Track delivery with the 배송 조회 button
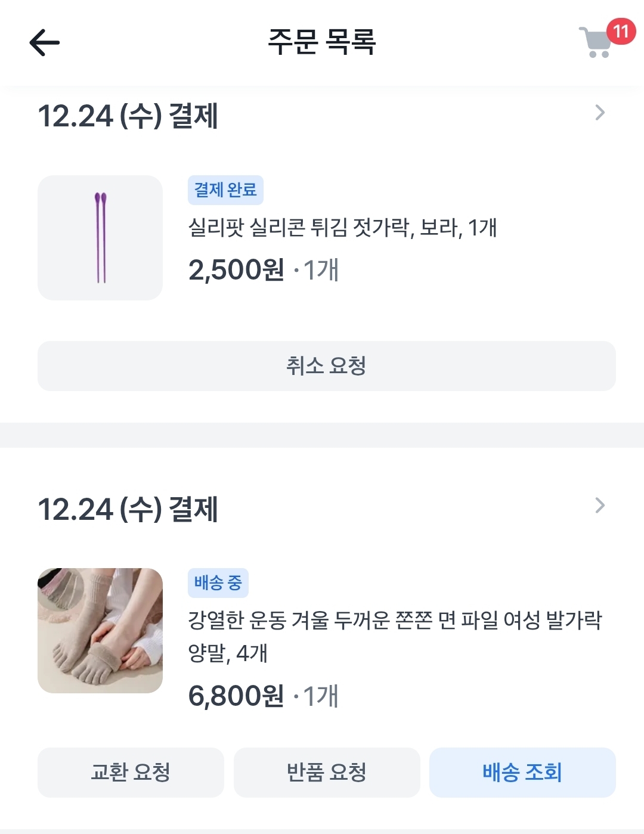Viewport: 644px width, 834px height. click(x=522, y=773)
